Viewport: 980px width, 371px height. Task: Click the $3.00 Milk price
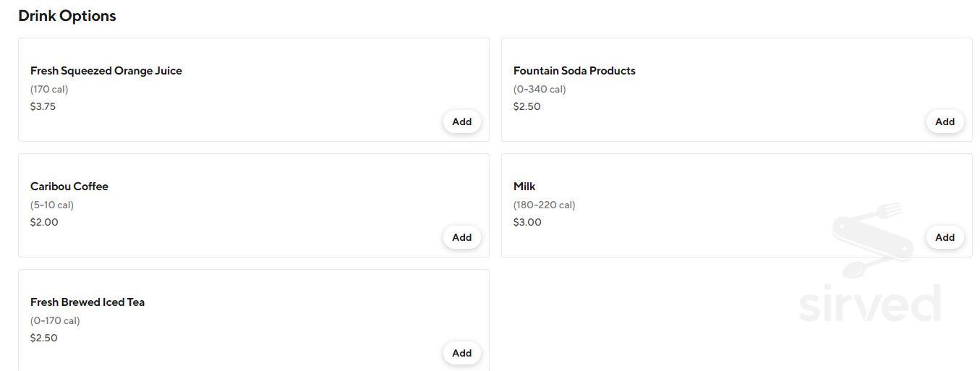527,222
